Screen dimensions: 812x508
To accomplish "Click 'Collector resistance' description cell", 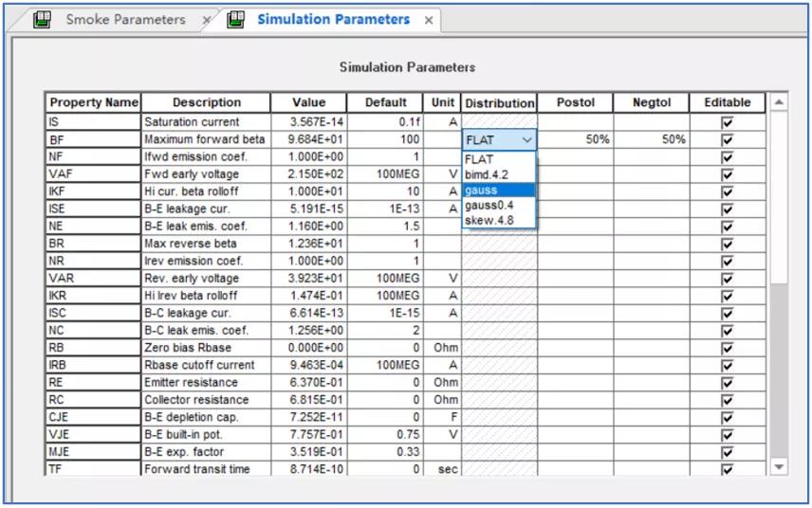I will [x=206, y=400].
